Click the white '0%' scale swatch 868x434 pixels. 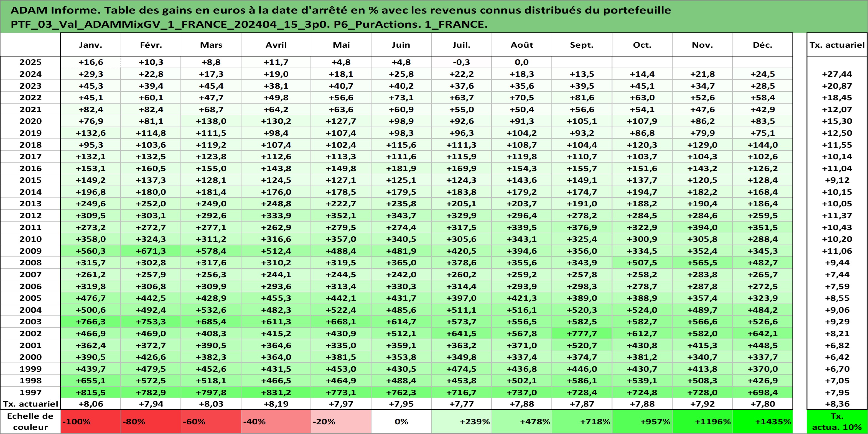coord(401,422)
